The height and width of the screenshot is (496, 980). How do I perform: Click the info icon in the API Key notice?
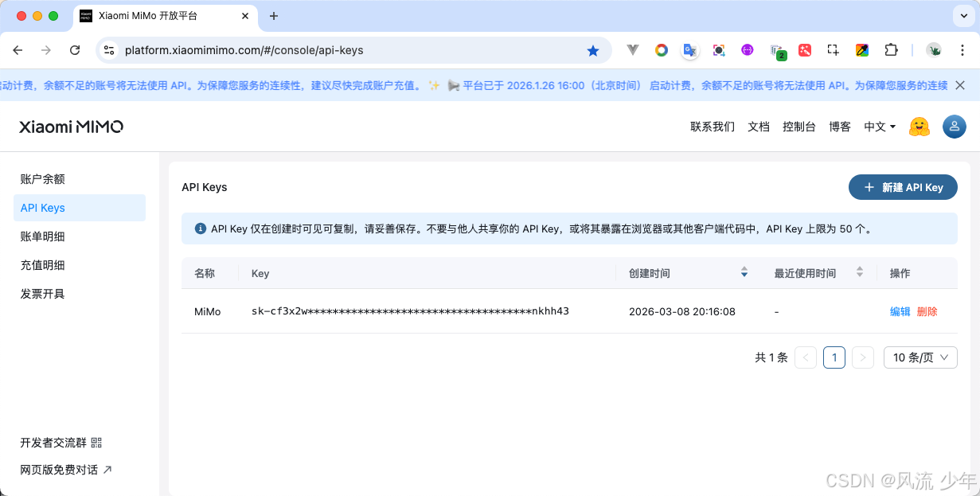200,228
